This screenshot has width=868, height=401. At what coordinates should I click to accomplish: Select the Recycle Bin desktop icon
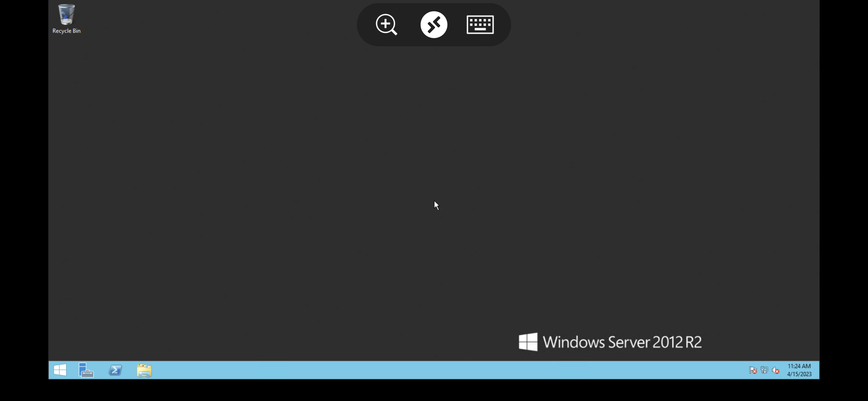pos(66,15)
